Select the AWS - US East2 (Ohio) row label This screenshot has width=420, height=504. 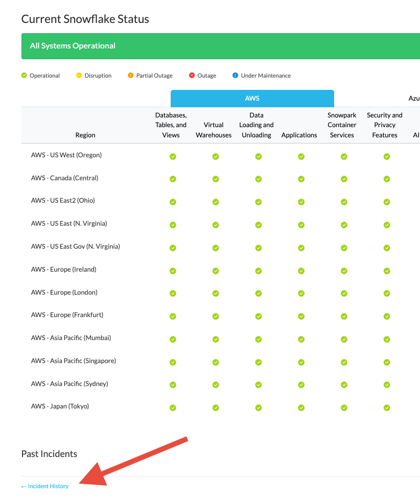click(x=63, y=200)
